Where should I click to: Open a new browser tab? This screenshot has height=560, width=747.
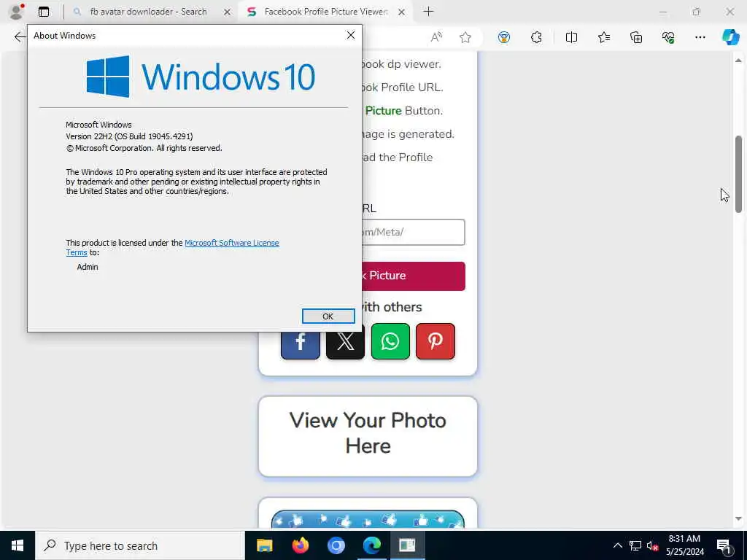coord(428,12)
